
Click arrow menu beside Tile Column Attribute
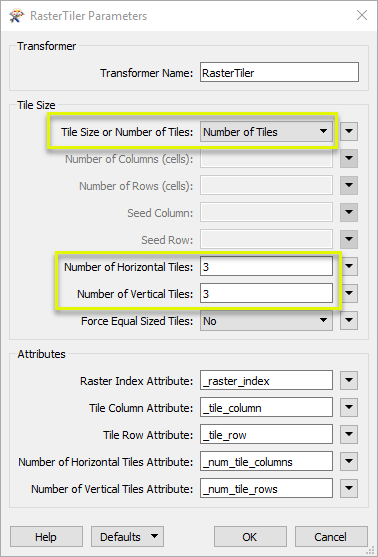point(349,407)
